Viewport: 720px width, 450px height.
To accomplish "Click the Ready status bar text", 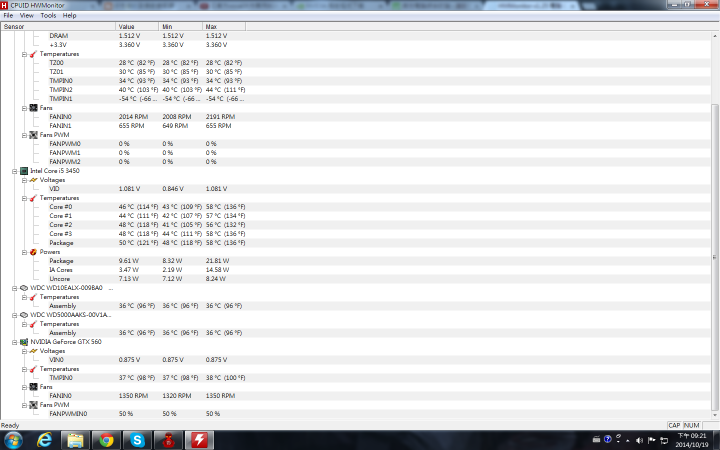I will click(x=10, y=426).
